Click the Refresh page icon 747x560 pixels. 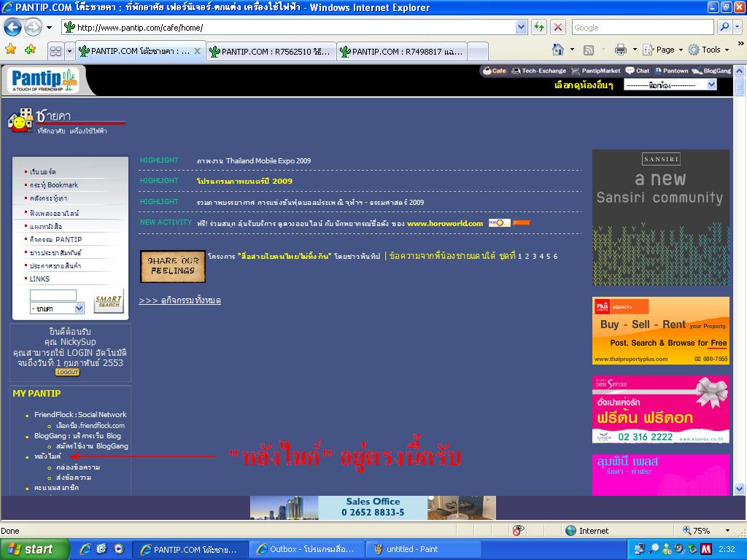539,28
